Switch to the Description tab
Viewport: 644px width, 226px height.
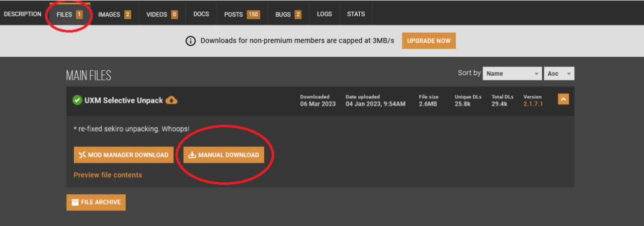click(x=23, y=14)
